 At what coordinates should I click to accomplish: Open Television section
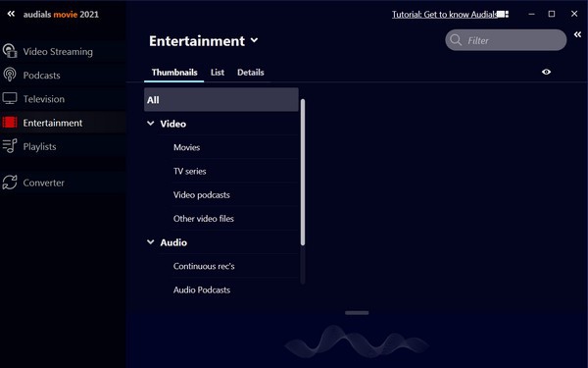pyautogui.click(x=44, y=99)
